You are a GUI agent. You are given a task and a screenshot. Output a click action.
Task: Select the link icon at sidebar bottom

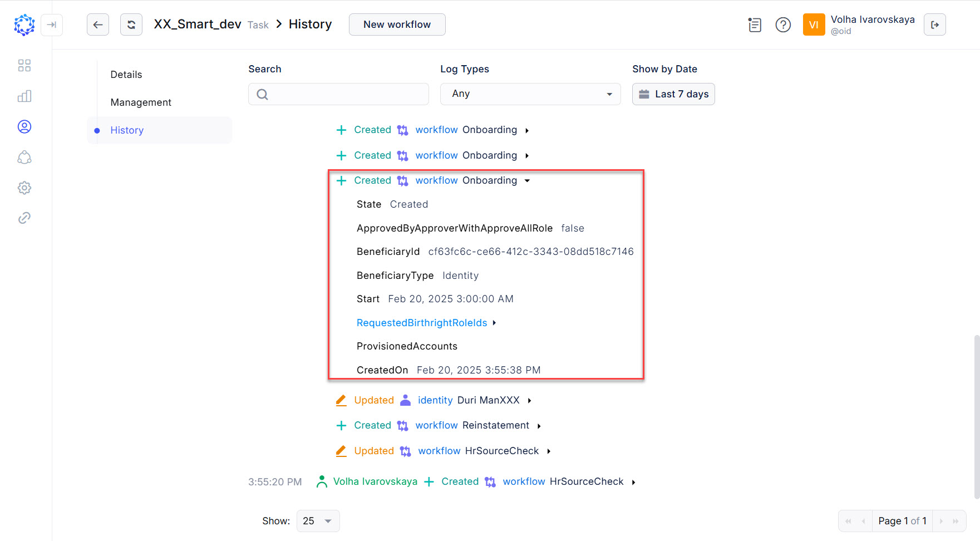click(x=24, y=218)
